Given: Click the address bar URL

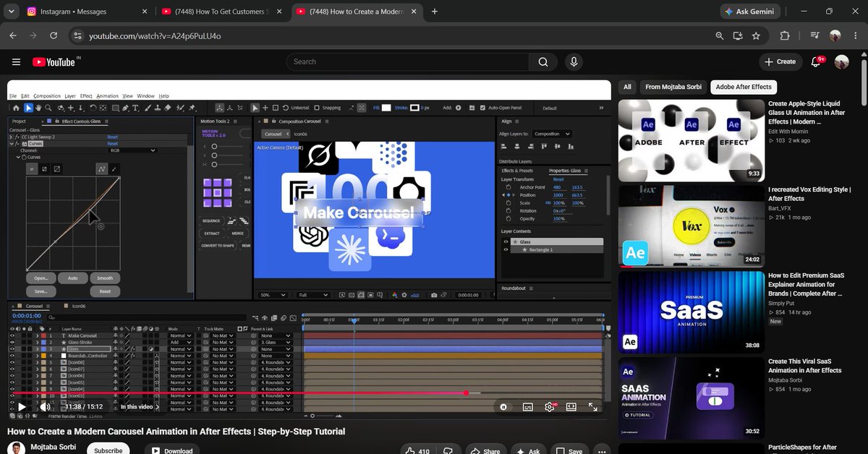Looking at the screenshot, I should pyautogui.click(x=155, y=35).
